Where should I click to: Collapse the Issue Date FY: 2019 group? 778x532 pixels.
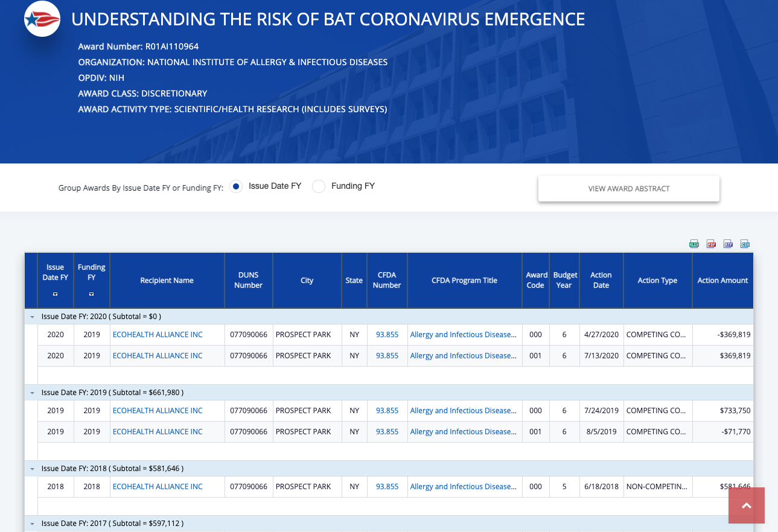point(32,393)
